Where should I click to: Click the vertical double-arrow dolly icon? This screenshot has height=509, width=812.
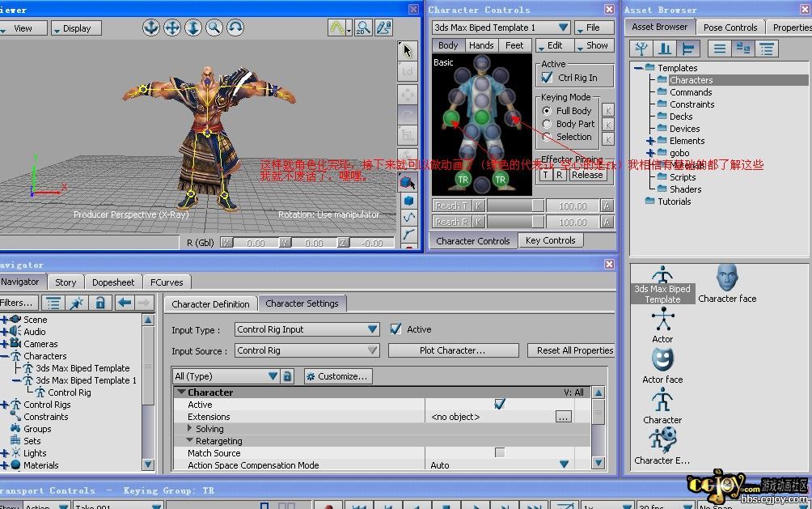(x=193, y=28)
